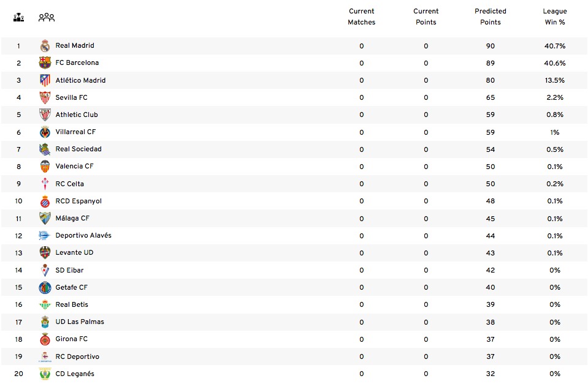Click the Real Madrid crest icon
588x392 pixels.
click(45, 46)
